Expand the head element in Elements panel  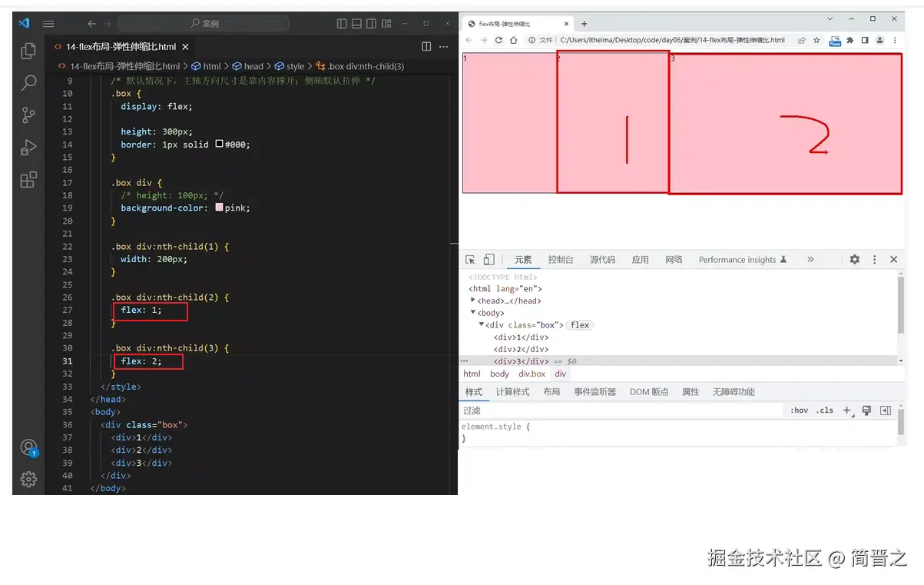[475, 301]
